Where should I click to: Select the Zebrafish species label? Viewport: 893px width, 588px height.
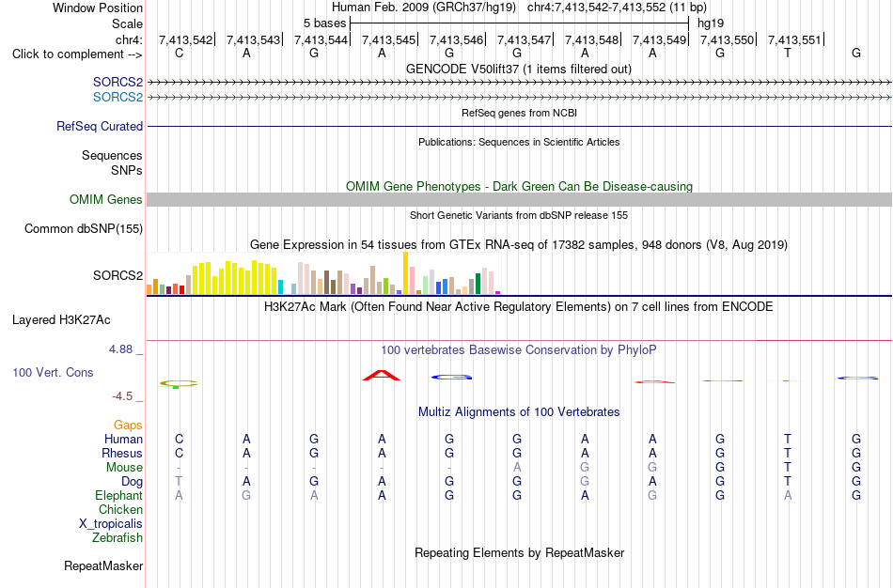(x=117, y=537)
